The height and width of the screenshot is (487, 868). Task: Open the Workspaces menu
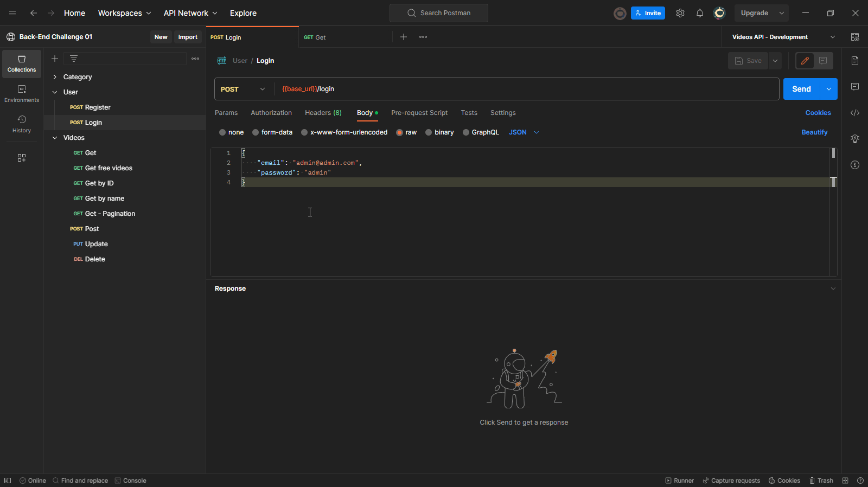click(124, 13)
